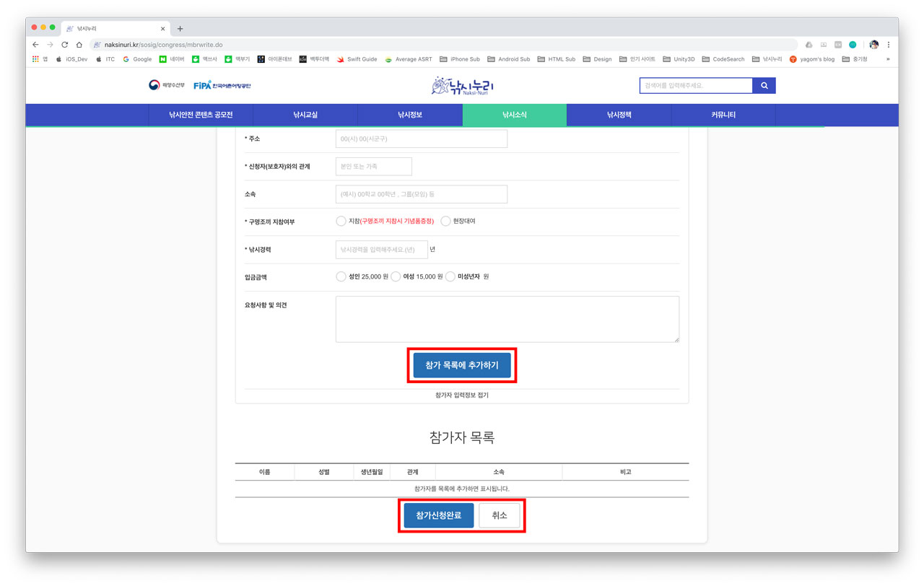Go to the browser home page icon
The width and height of the screenshot is (924, 586).
point(79,45)
